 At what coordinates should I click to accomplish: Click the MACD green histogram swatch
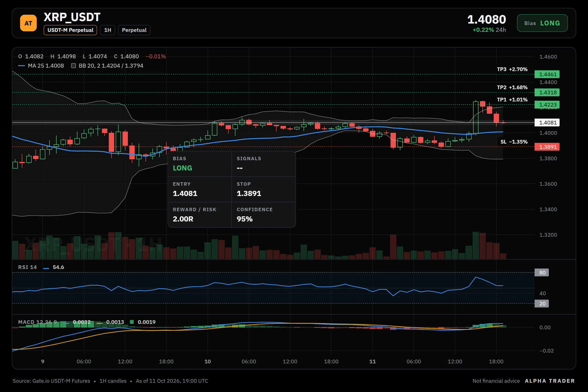(x=132, y=322)
